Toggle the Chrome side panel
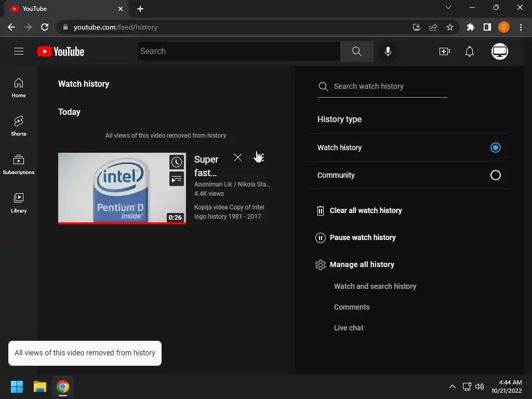The image size is (532, 399). (487, 27)
